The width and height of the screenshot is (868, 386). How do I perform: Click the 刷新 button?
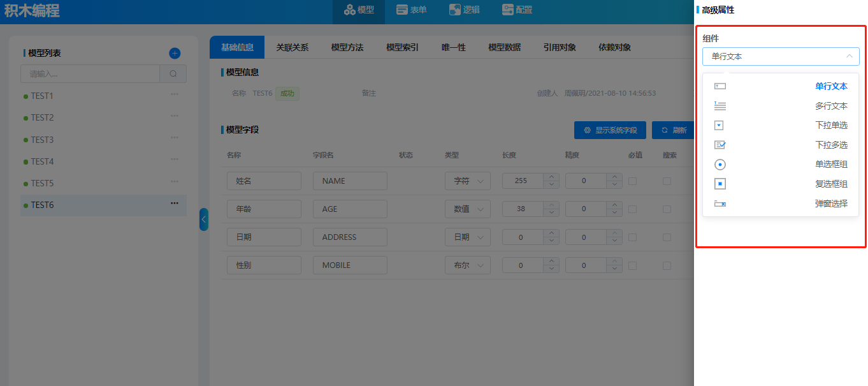point(673,130)
